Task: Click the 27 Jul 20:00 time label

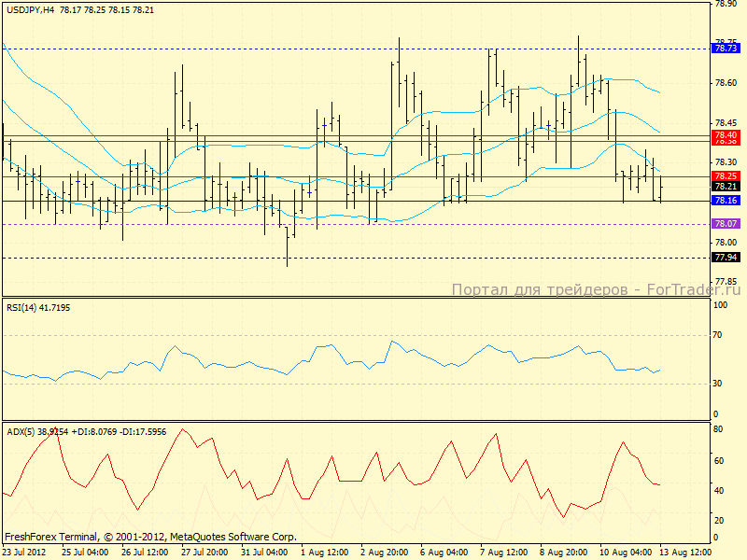Action: coord(205,553)
